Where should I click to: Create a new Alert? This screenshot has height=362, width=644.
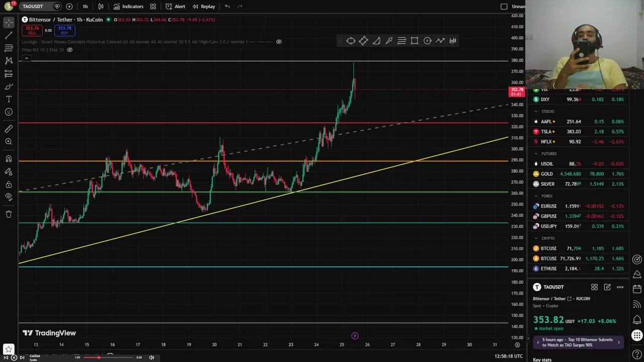[175, 7]
